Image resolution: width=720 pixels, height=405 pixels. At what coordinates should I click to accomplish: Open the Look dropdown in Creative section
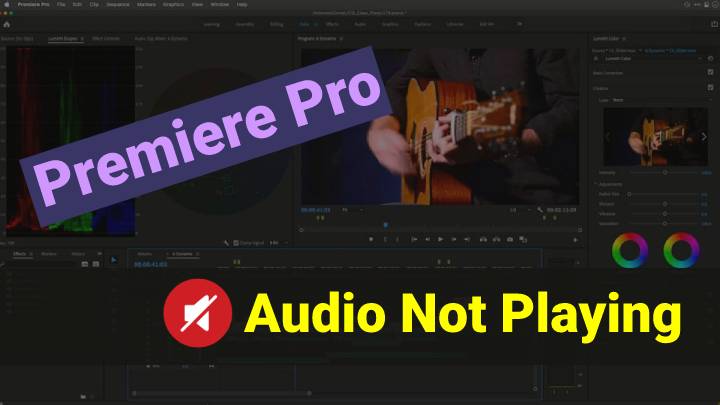click(661, 100)
